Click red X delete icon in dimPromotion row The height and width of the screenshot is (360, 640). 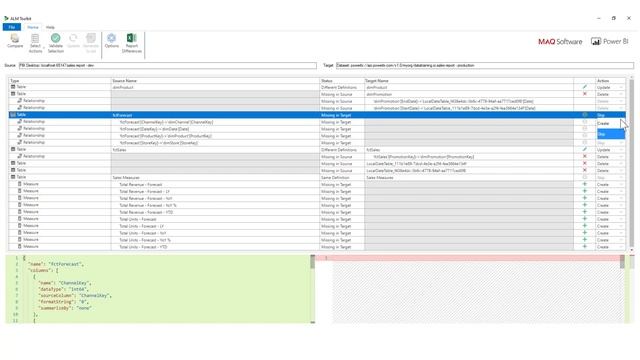pyautogui.click(x=584, y=94)
